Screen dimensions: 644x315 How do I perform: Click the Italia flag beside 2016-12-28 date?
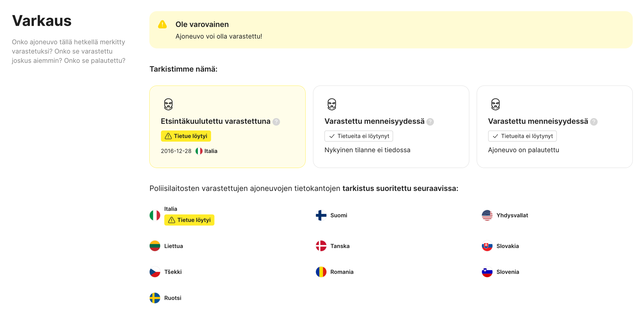[x=199, y=151]
